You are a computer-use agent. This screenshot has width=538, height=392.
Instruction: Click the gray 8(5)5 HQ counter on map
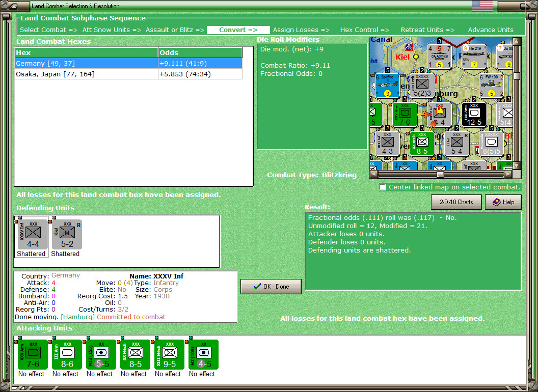point(491,144)
